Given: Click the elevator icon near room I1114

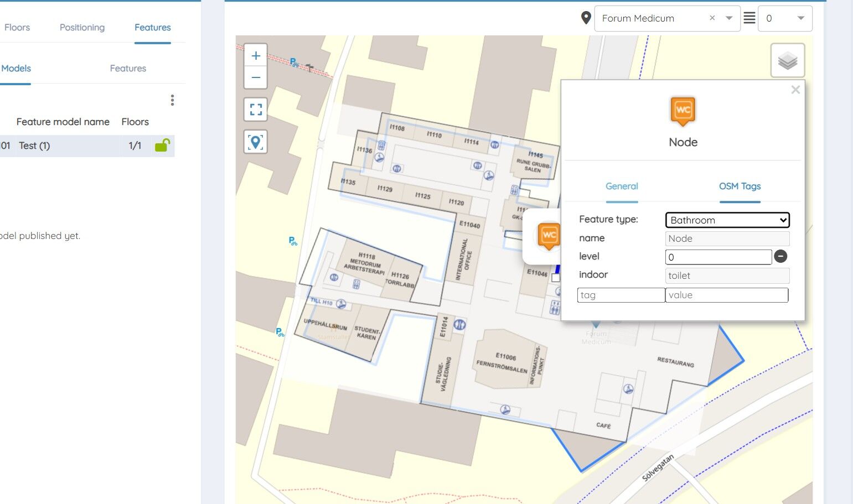Looking at the screenshot, I should pos(495,145).
